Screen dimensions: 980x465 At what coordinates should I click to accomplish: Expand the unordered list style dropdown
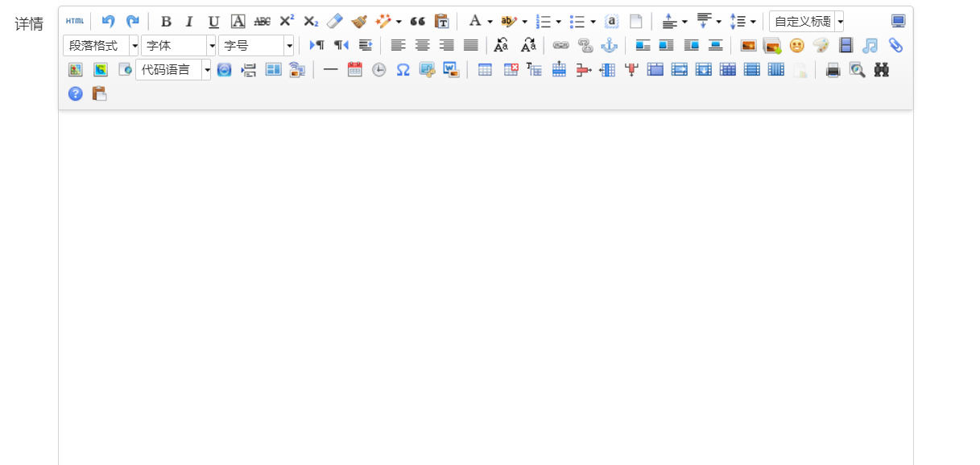pyautogui.click(x=593, y=22)
